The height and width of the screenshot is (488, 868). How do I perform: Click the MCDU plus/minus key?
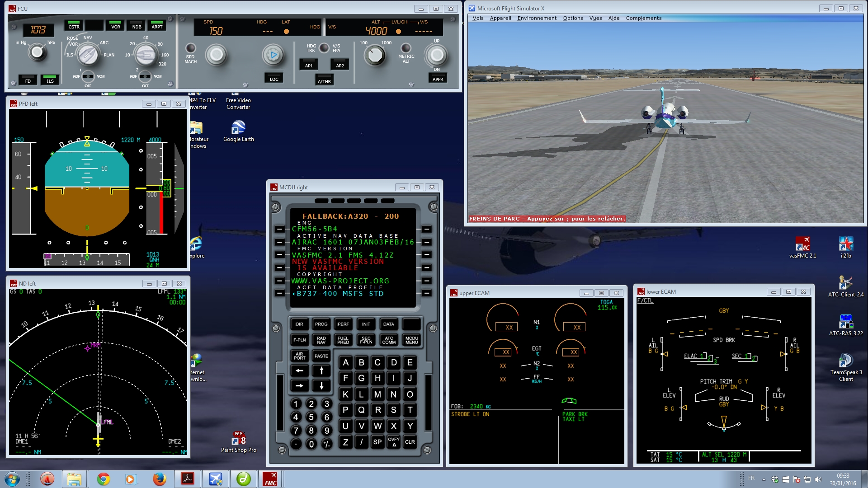coord(326,444)
